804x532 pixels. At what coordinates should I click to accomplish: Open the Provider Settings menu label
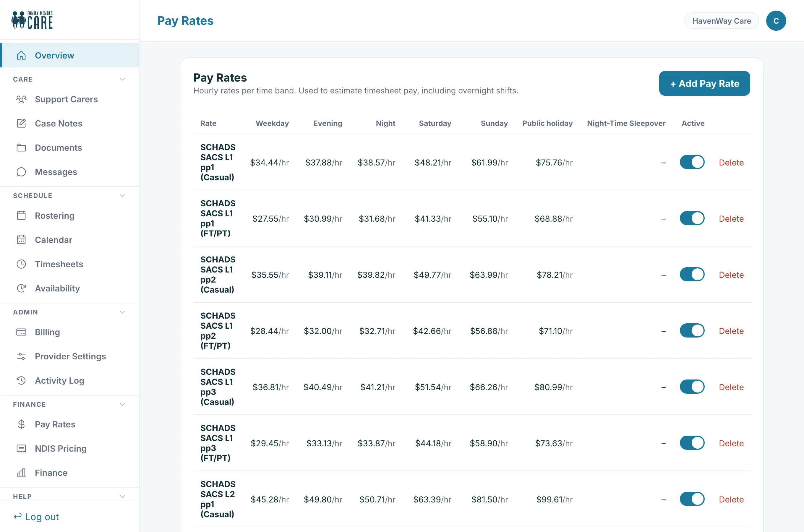71,356
